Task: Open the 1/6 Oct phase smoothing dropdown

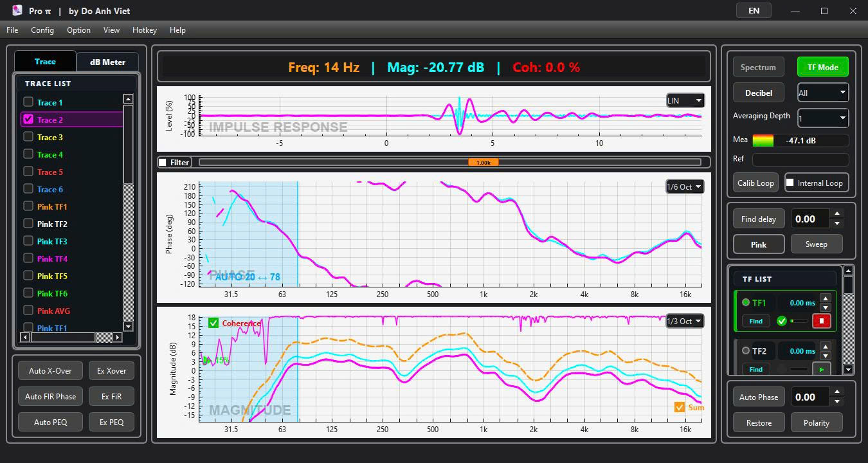Action: 685,187
